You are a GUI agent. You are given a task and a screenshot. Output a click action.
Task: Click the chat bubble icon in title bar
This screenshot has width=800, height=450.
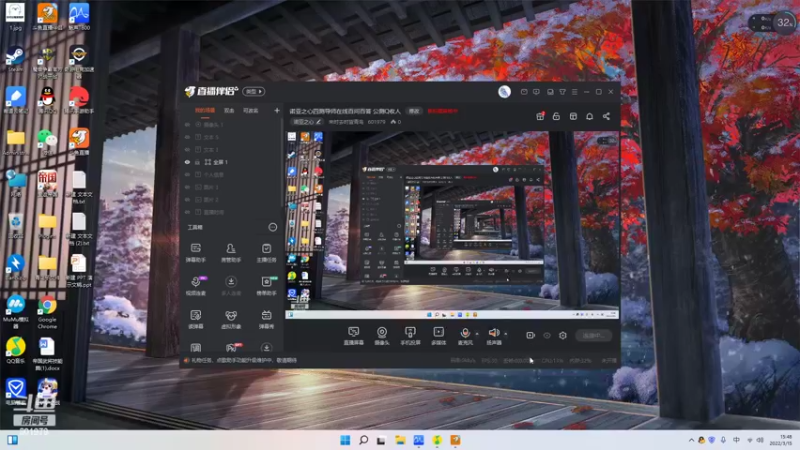coord(536,92)
